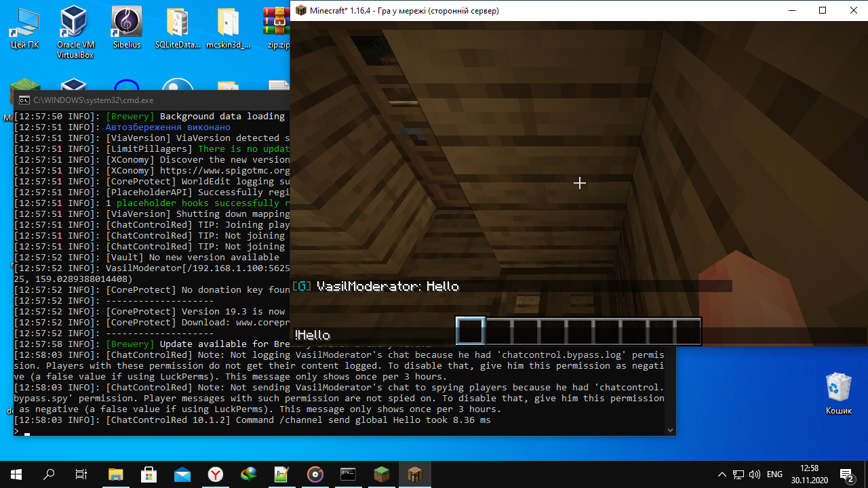This screenshot has width=868, height=488.
Task: Open Minecraft launcher from the taskbar
Action: (381, 474)
